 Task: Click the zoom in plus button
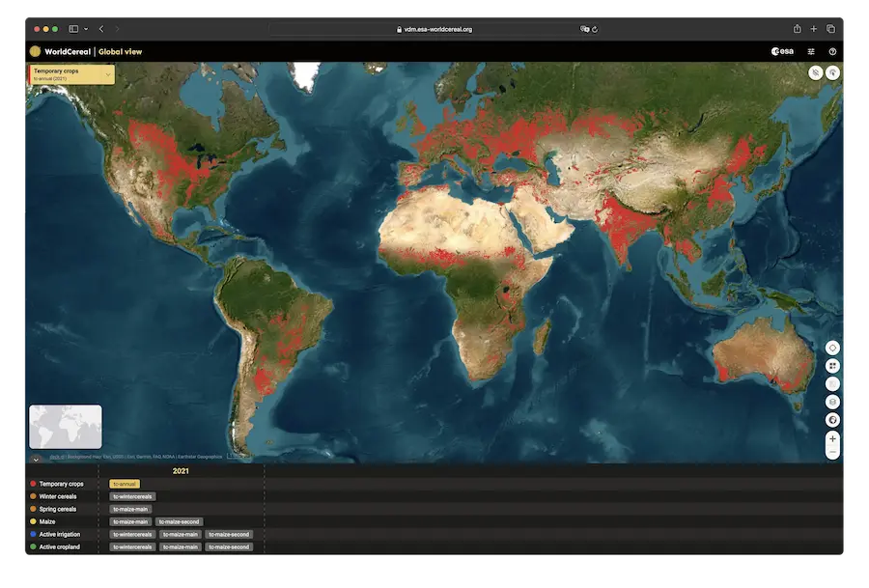(x=834, y=437)
